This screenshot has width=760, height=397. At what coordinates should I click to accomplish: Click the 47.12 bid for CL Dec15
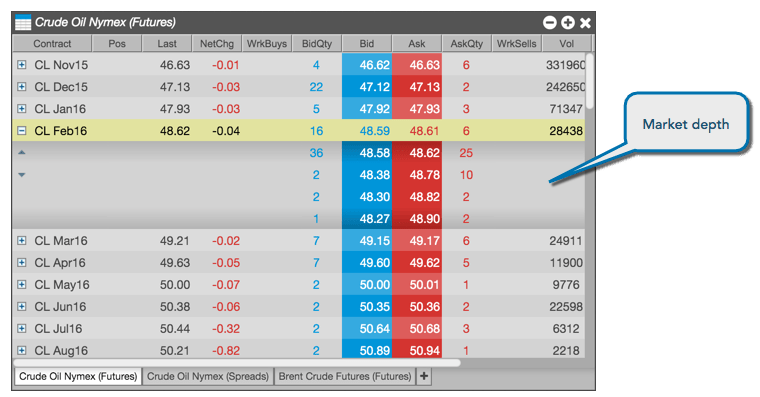[x=367, y=87]
